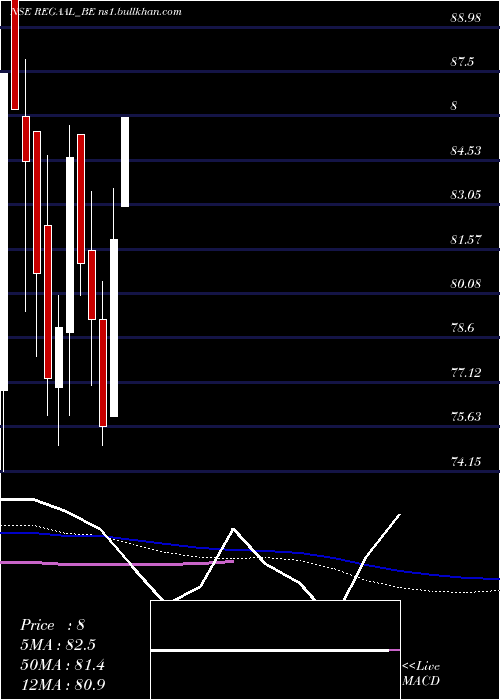Click the 83.05 price axis label
Screen dimensions: 500x700
466,195
